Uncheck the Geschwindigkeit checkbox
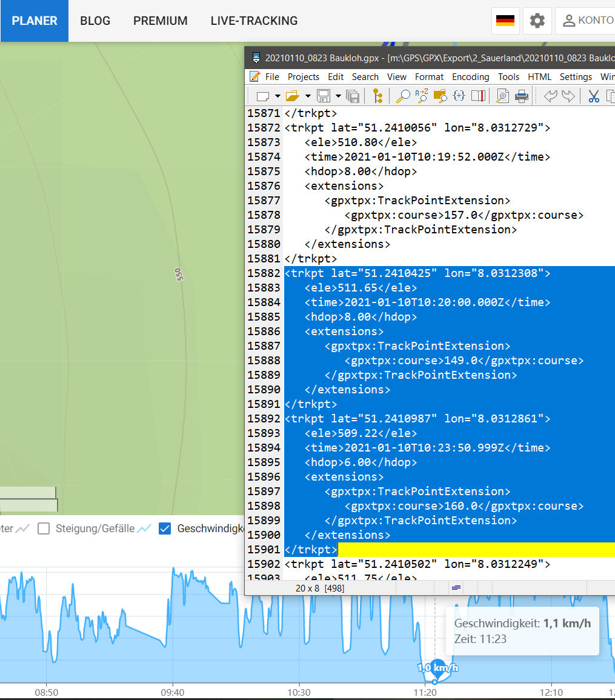 (x=164, y=528)
